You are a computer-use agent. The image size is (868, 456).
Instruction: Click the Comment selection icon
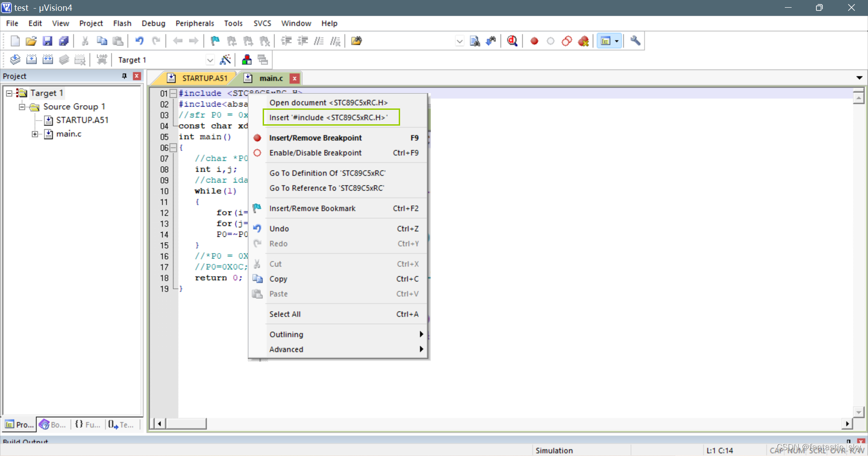click(319, 41)
